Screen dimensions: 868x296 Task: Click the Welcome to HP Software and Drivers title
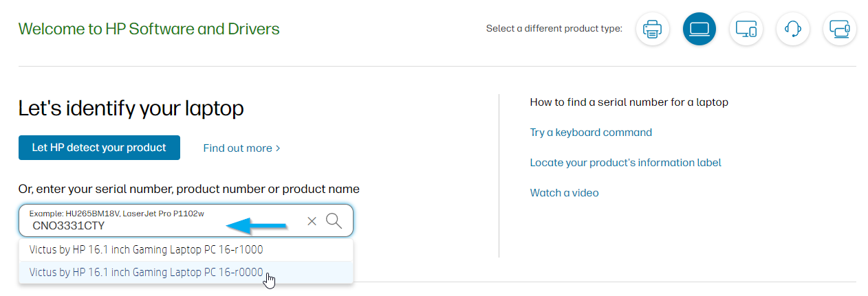coord(149,29)
